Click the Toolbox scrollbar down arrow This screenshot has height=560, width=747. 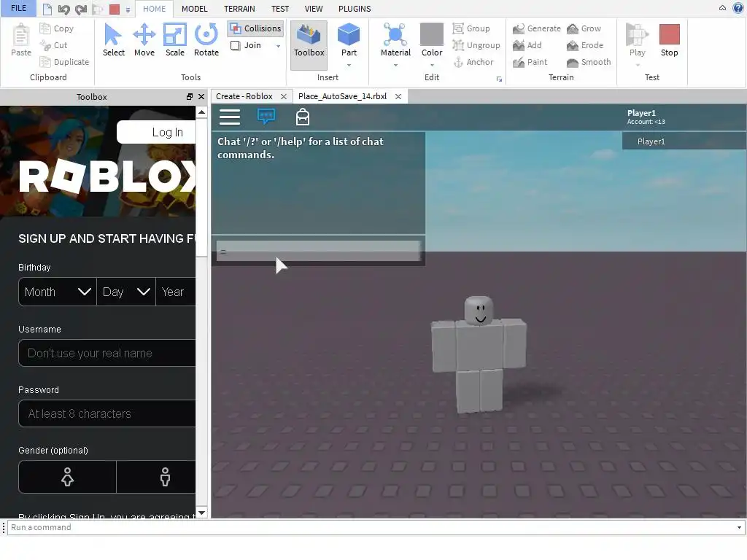coord(201,513)
